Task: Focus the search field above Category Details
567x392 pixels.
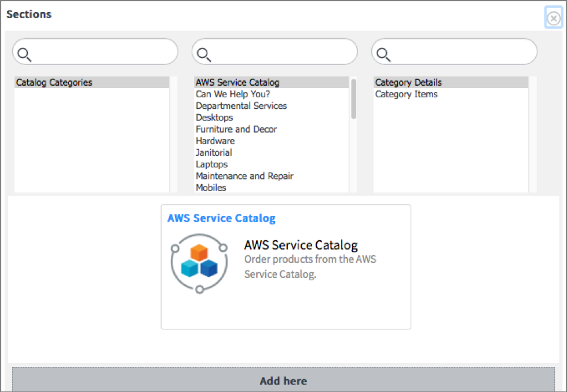Action: coord(454,52)
